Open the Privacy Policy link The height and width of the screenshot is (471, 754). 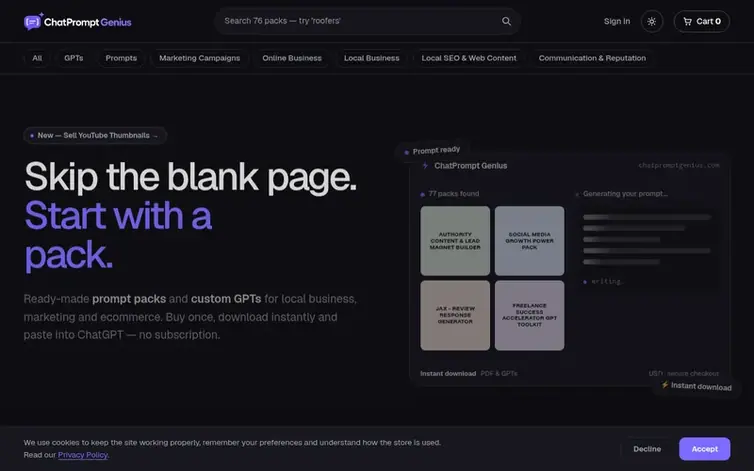83,455
